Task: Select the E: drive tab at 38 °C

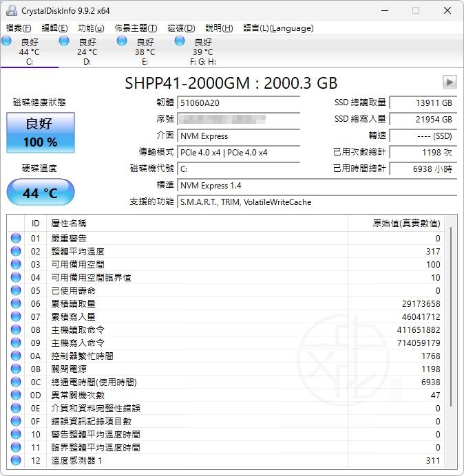Action: [145, 52]
